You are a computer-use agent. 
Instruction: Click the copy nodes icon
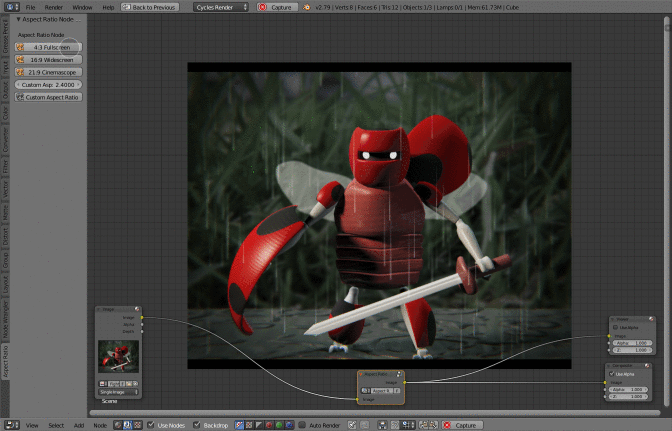tap(424, 425)
